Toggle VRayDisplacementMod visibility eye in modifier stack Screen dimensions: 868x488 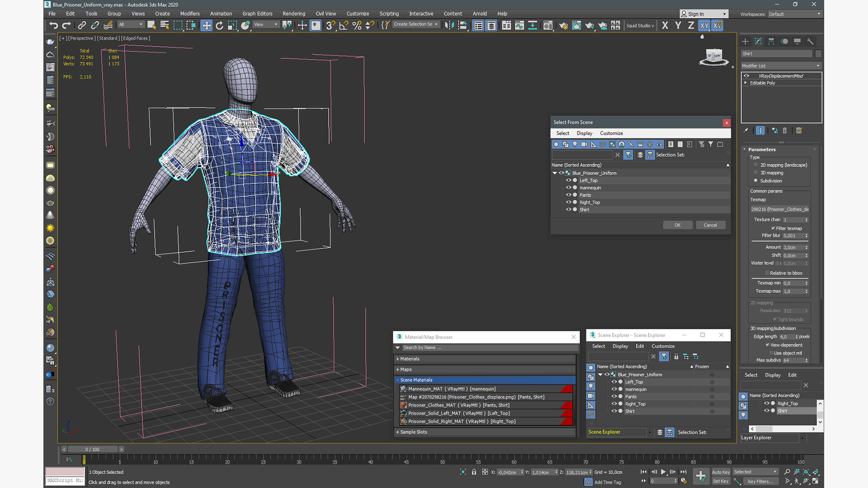[x=746, y=76]
